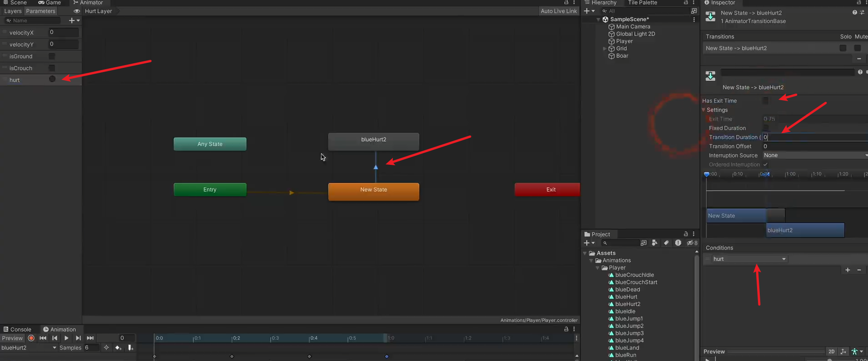Collapse the Settings foldout

tap(704, 110)
